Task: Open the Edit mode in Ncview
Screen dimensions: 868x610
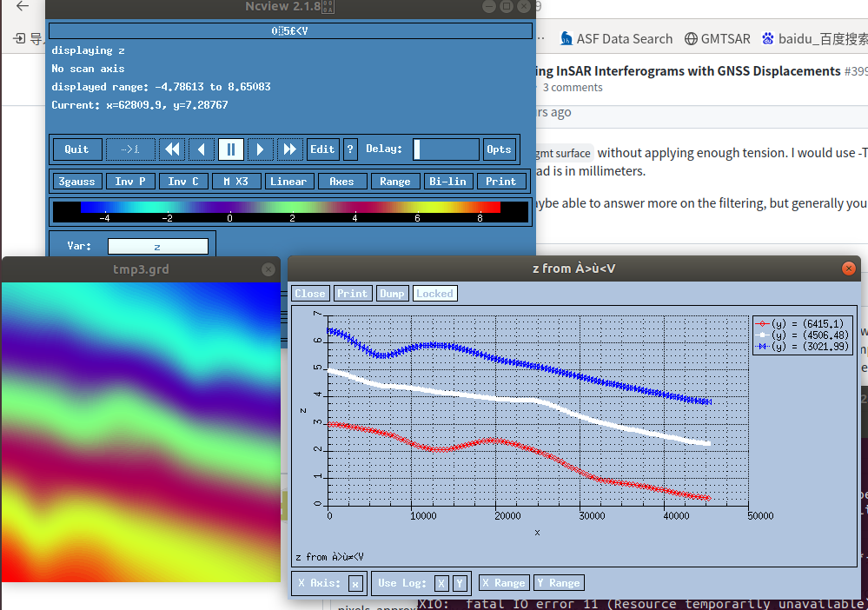Action: click(322, 149)
